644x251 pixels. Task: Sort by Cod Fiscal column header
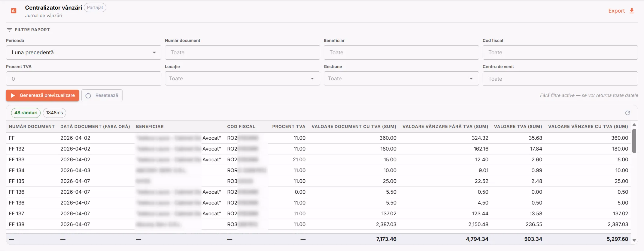coord(241,127)
